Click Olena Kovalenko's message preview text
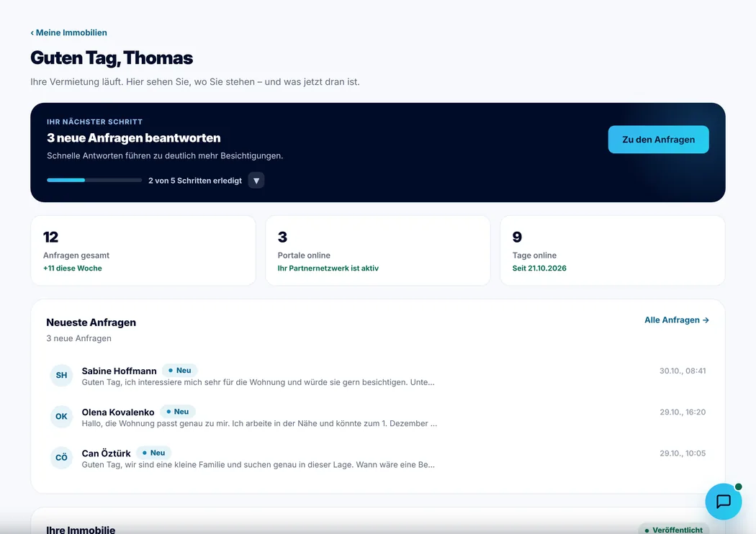Image resolution: width=756 pixels, height=534 pixels. point(259,424)
